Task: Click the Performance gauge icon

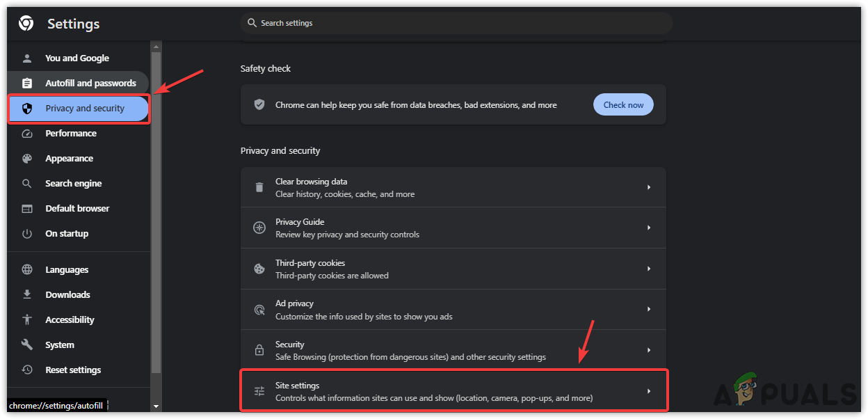Action: [27, 134]
